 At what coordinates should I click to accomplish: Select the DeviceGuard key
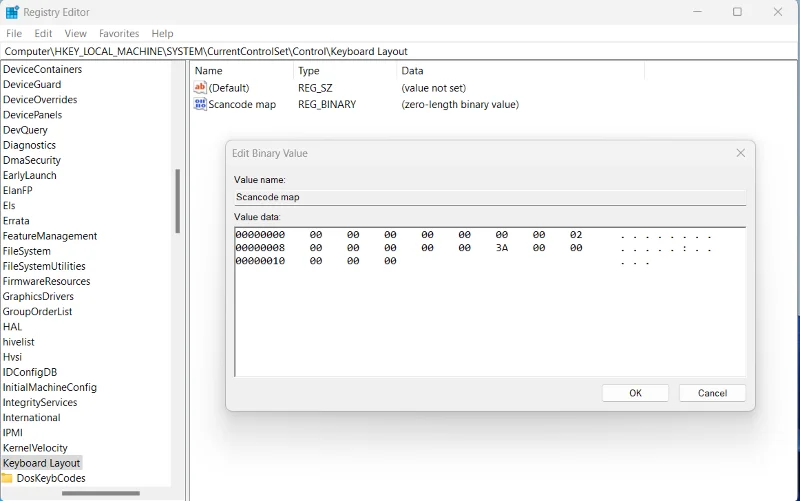32,85
